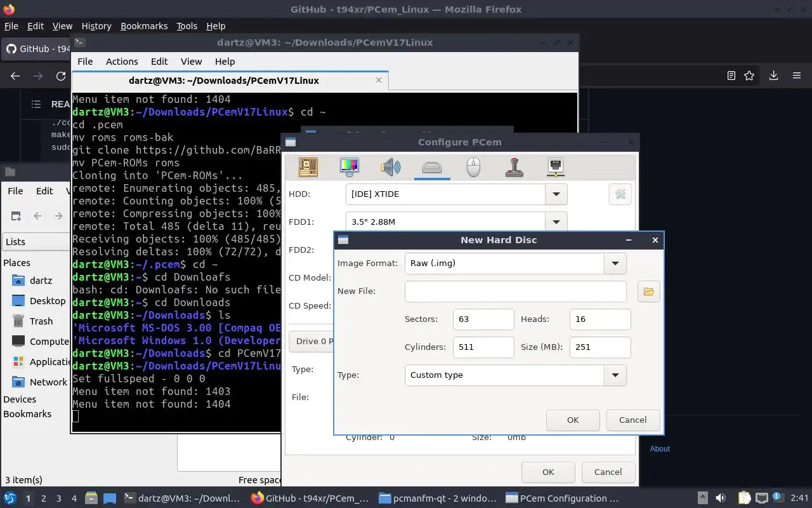This screenshot has height=508, width=812.
Task: Open the Network tab icon in Configure PCem
Action: pyautogui.click(x=556, y=167)
